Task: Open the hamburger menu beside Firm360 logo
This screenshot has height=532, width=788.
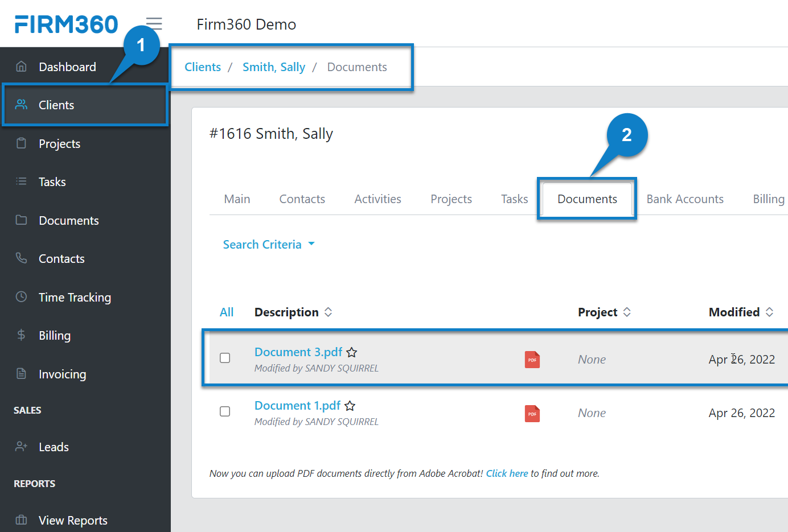Action: point(153,24)
